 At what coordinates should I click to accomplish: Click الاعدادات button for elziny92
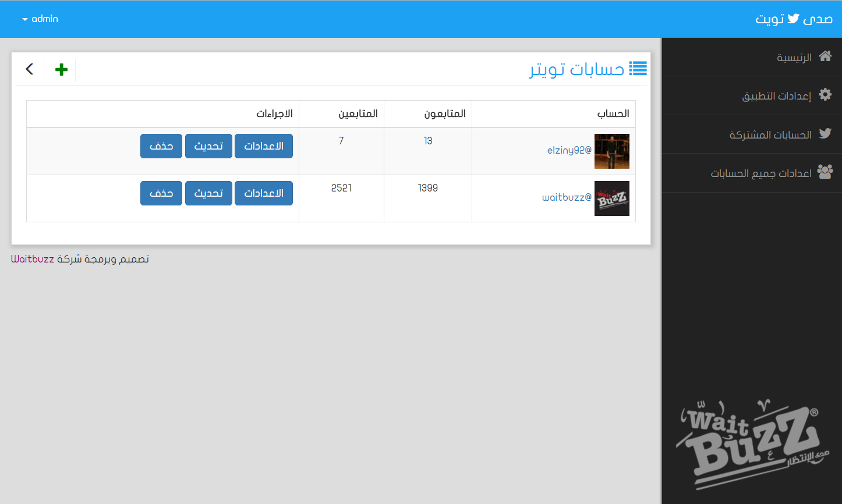264,146
